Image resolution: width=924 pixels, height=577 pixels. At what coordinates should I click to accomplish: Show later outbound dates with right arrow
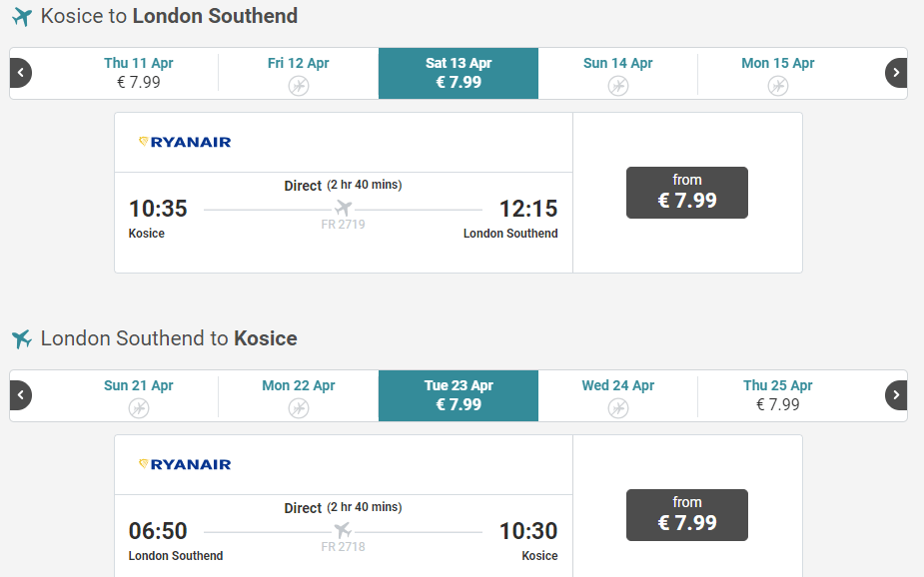tap(897, 73)
